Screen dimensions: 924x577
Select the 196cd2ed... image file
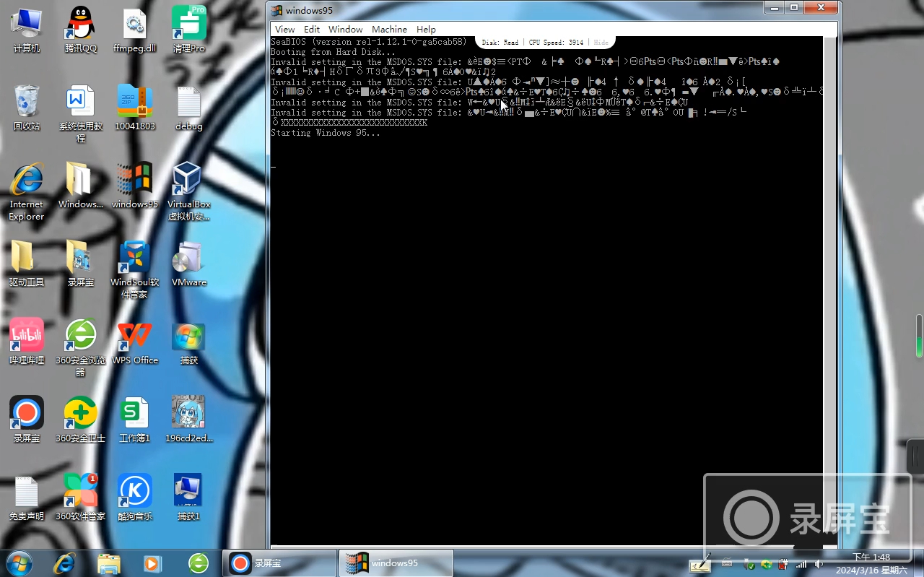point(189,420)
